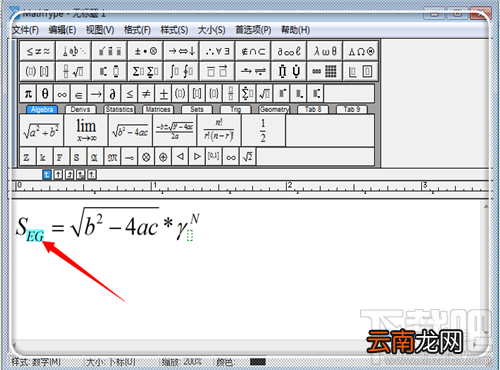Open the labeled arrow templates palette
Image resolution: width=500 pixels, height=370 pixels.
coord(254,71)
